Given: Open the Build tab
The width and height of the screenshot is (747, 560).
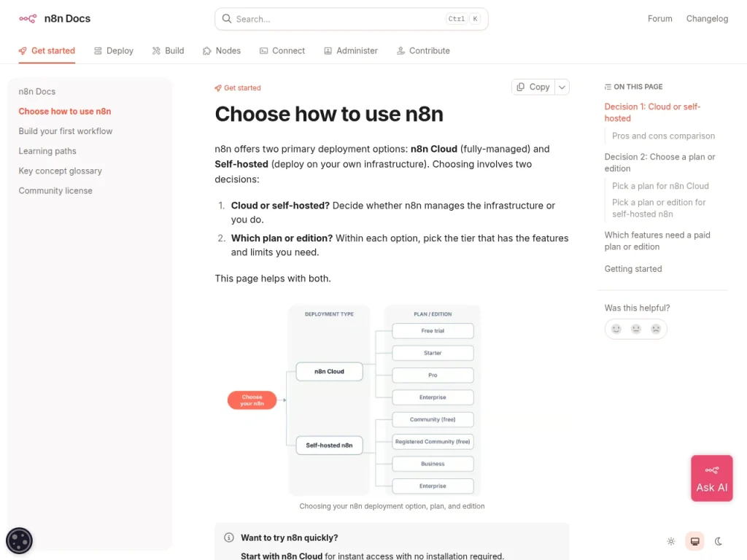Looking at the screenshot, I should [x=168, y=51].
